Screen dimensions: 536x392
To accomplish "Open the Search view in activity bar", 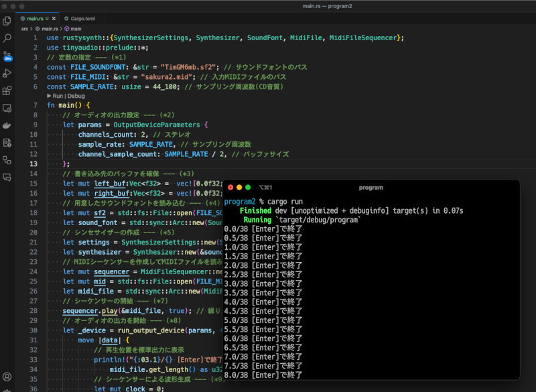I will click(x=7, y=38).
